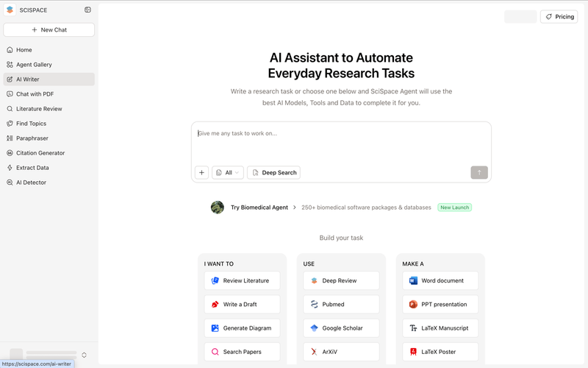This screenshot has width=588, height=368.
Task: Click the Find Topics icon
Action: [10, 123]
